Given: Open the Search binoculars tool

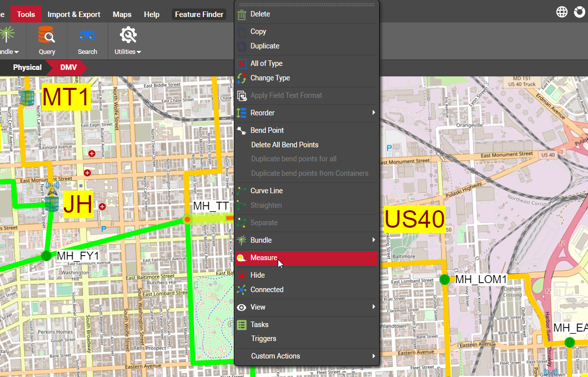Looking at the screenshot, I should tap(87, 36).
